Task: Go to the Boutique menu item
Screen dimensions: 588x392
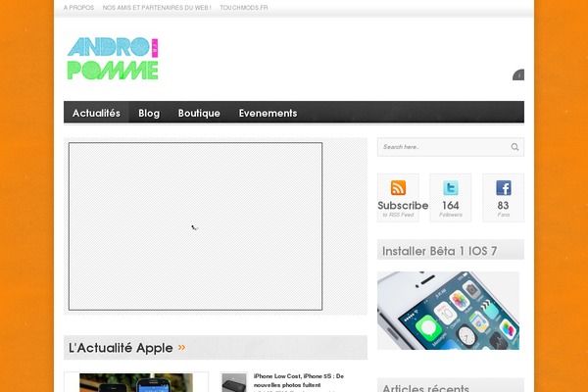Action: 199,113
